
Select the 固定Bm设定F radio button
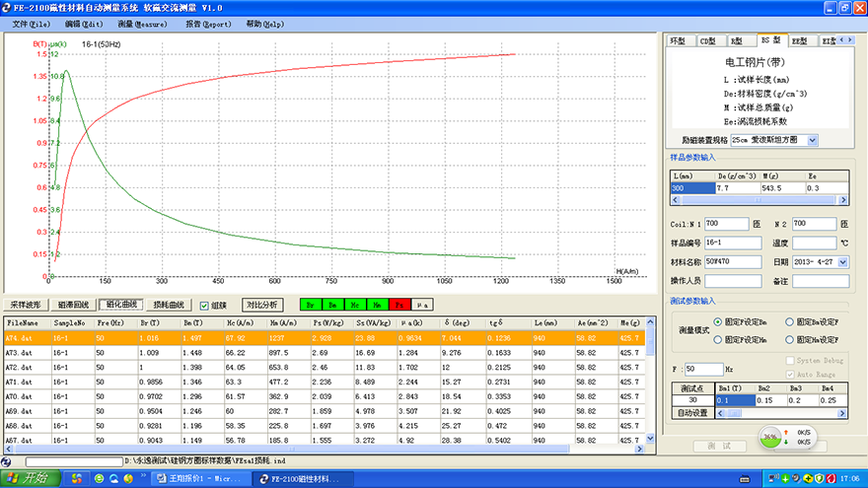(x=789, y=321)
